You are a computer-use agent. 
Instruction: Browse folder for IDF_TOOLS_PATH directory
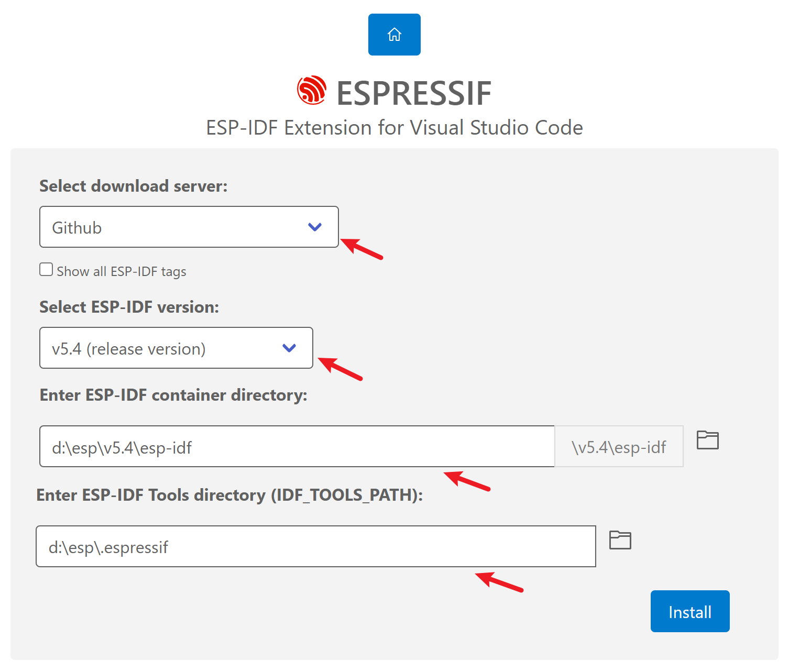pyautogui.click(x=620, y=540)
